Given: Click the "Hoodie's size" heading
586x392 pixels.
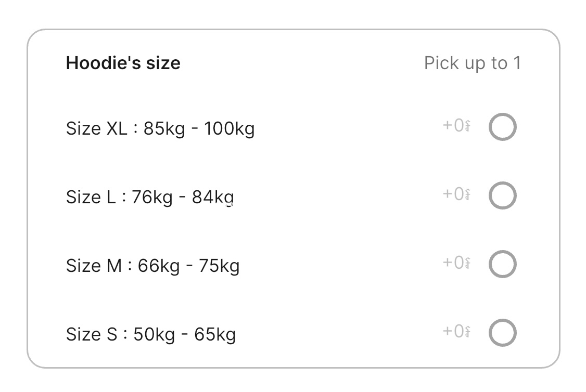Looking at the screenshot, I should (123, 63).
